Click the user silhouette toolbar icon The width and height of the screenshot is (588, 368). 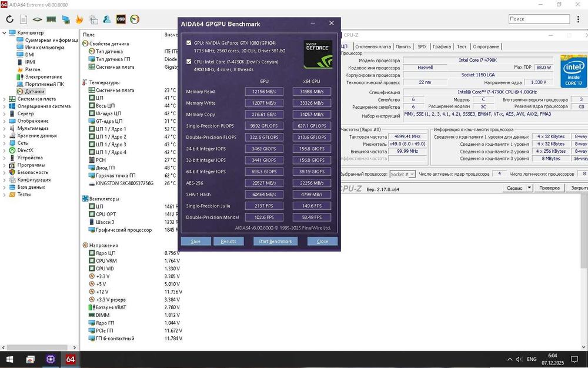pyautogui.click(x=107, y=19)
